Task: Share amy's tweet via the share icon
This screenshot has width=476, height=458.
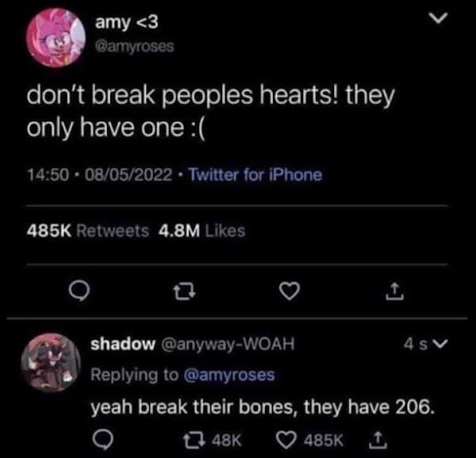Action: pyautogui.click(x=394, y=291)
